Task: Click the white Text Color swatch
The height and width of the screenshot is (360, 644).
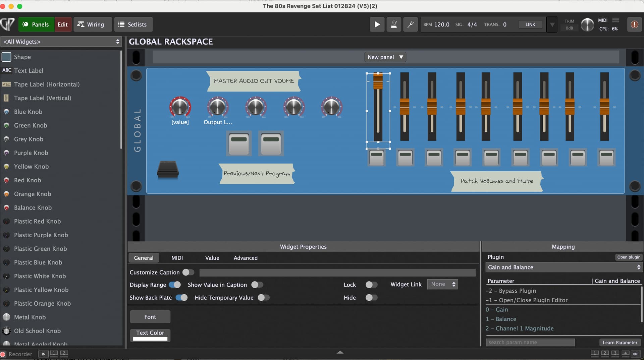Action: point(150,339)
